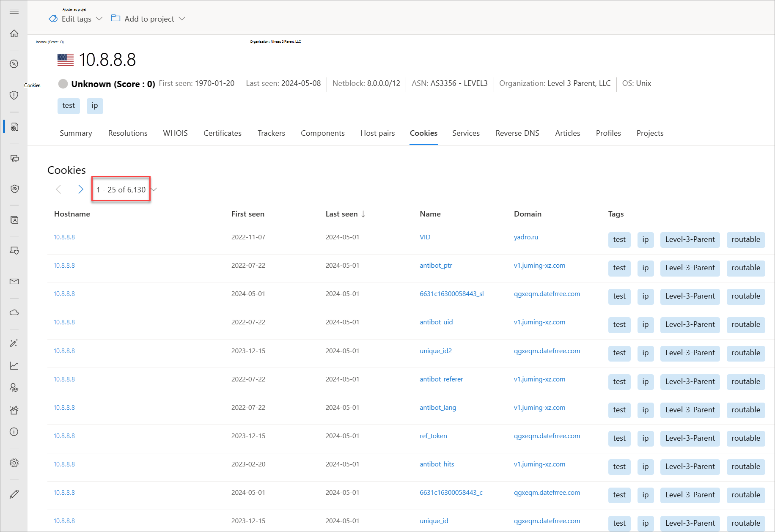Open the 6631c16300058443_sl cookie link
This screenshot has height=532, width=775.
point(452,294)
